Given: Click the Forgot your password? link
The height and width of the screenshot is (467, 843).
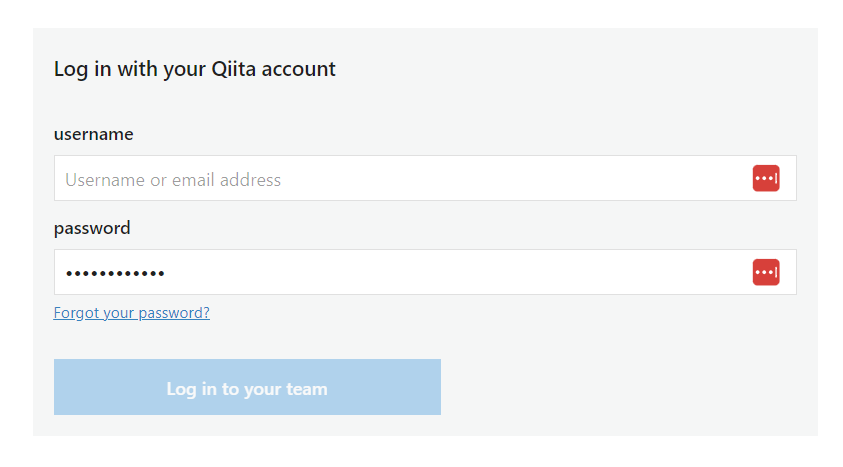Looking at the screenshot, I should 132,313.
